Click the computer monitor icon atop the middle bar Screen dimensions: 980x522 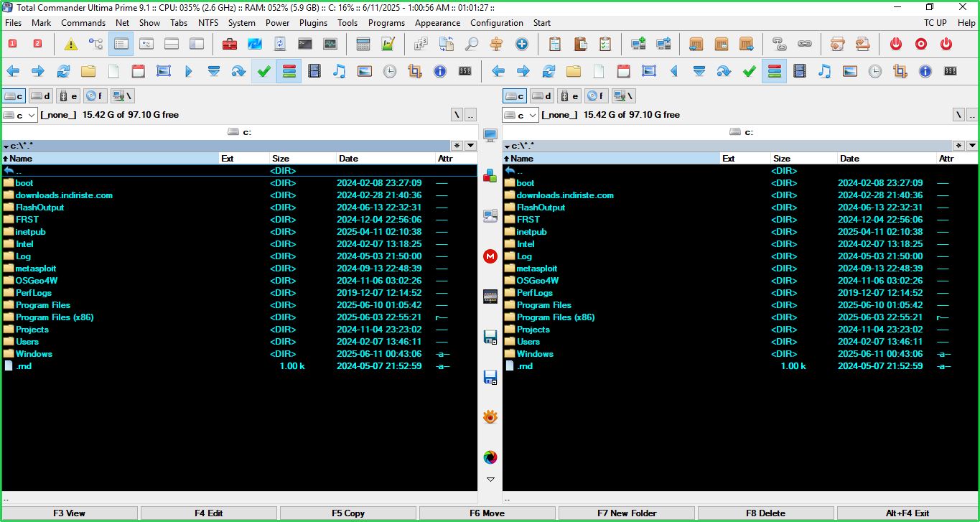[x=490, y=135]
